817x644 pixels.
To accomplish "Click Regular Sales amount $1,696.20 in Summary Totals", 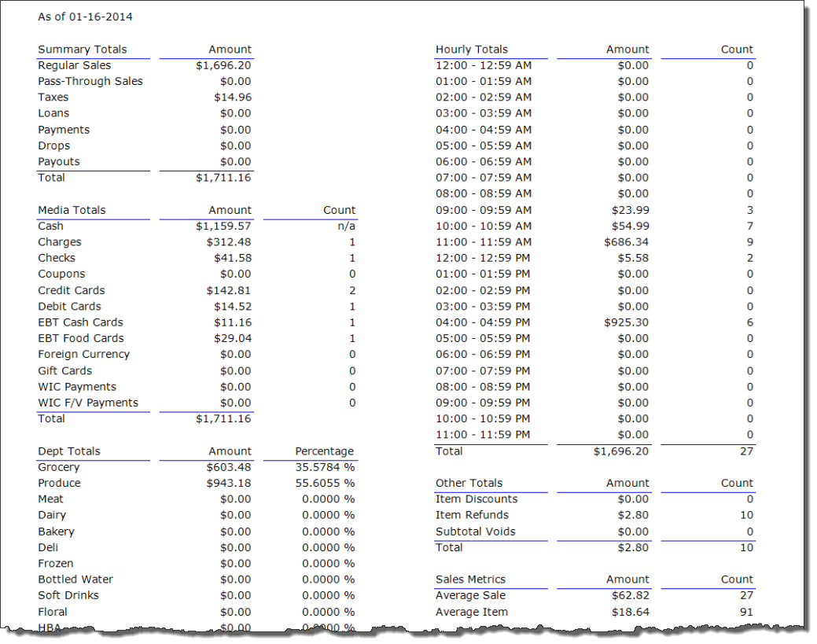I will [223, 65].
